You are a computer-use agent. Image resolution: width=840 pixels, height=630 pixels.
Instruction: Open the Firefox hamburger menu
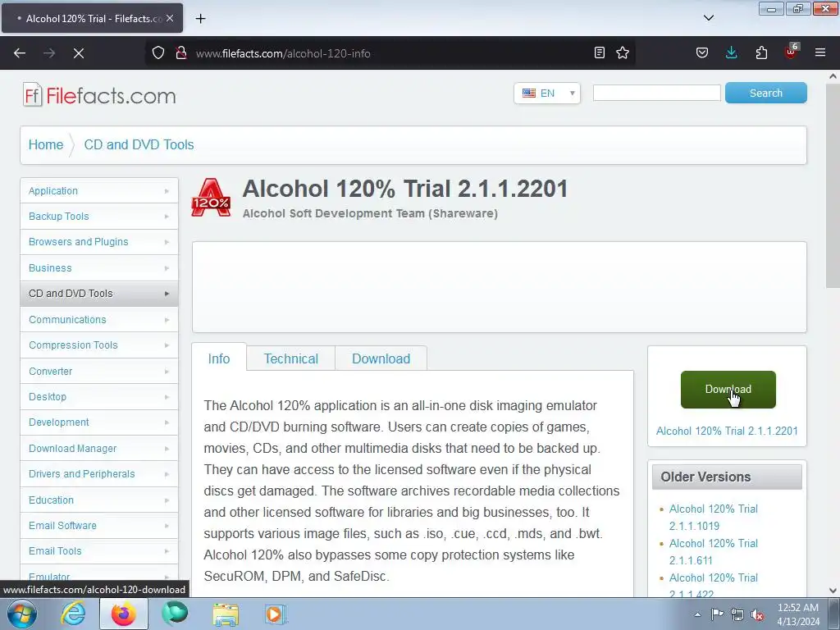pyautogui.click(x=820, y=52)
